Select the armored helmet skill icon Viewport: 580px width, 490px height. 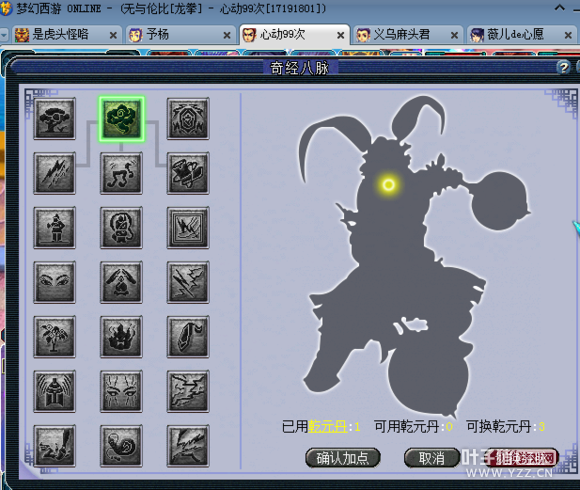point(54,391)
